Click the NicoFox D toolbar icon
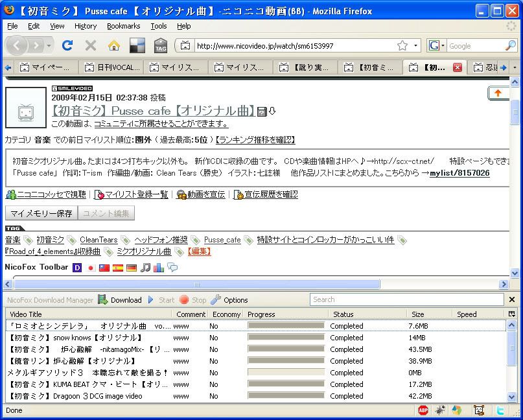Viewport: 523px width, 420px height. tap(77, 268)
